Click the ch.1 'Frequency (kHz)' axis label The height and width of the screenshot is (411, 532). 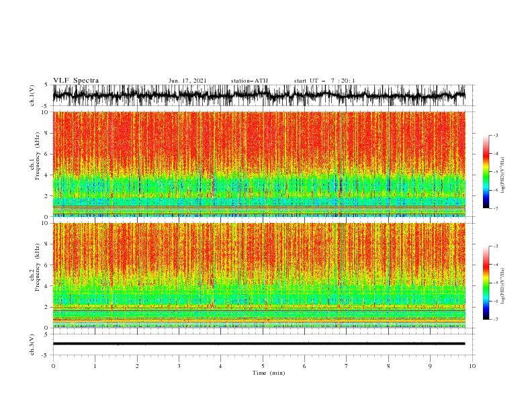38,156
